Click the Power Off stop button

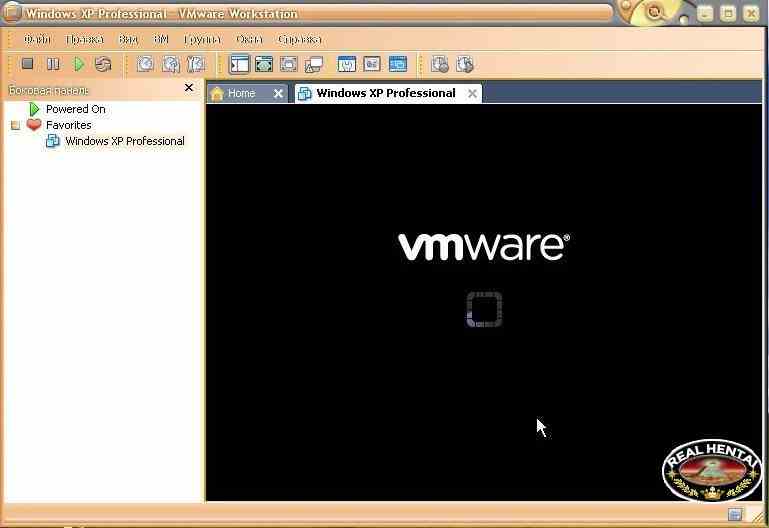(28, 64)
